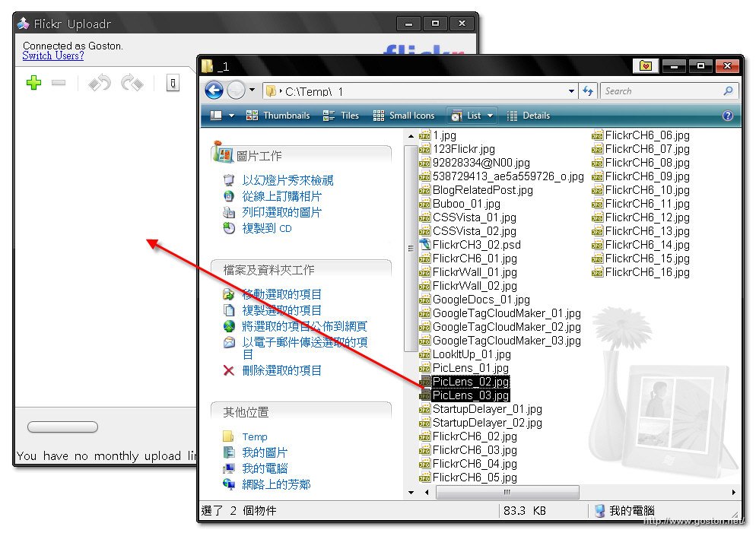The height and width of the screenshot is (533, 756).
Task: Click the small page icon in Uploadr toolbar
Action: coord(173,83)
